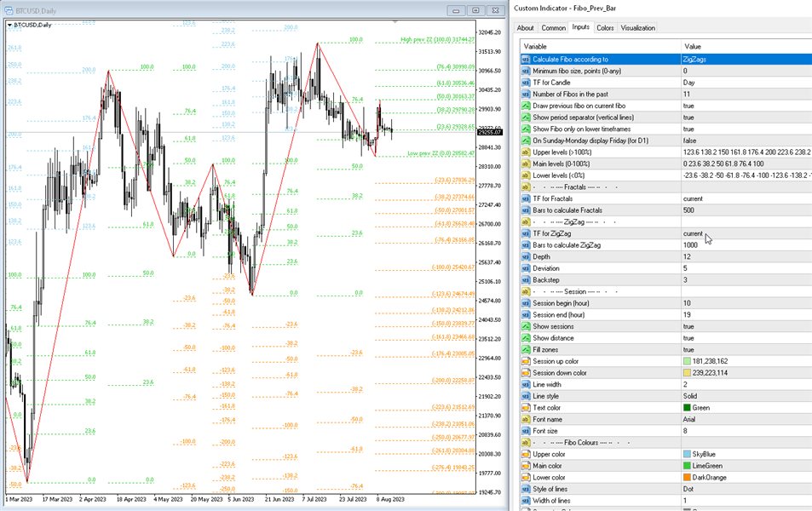Open the 'Solid' Line style dropdown
812x511 pixels.
coord(690,396)
